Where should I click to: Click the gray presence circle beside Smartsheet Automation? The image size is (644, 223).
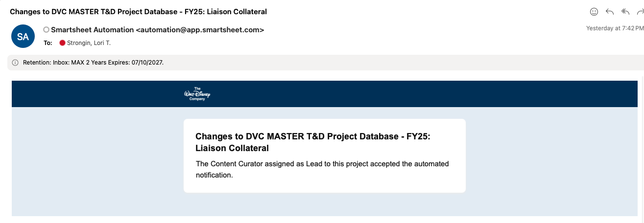(x=47, y=30)
